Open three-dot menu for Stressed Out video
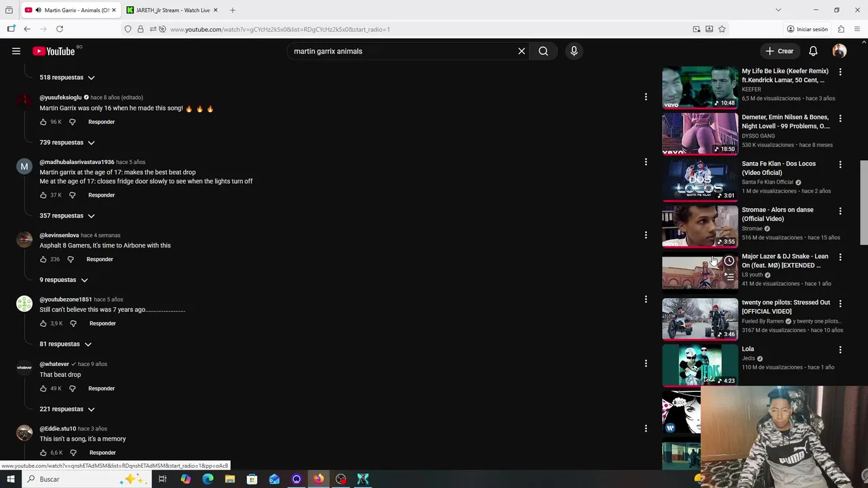This screenshot has height=488, width=868. pos(840,304)
